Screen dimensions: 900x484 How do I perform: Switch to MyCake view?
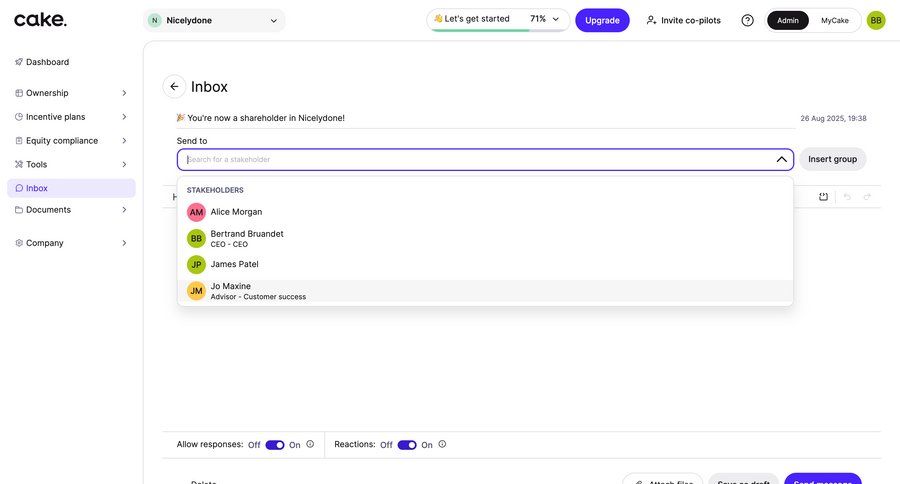(x=835, y=20)
